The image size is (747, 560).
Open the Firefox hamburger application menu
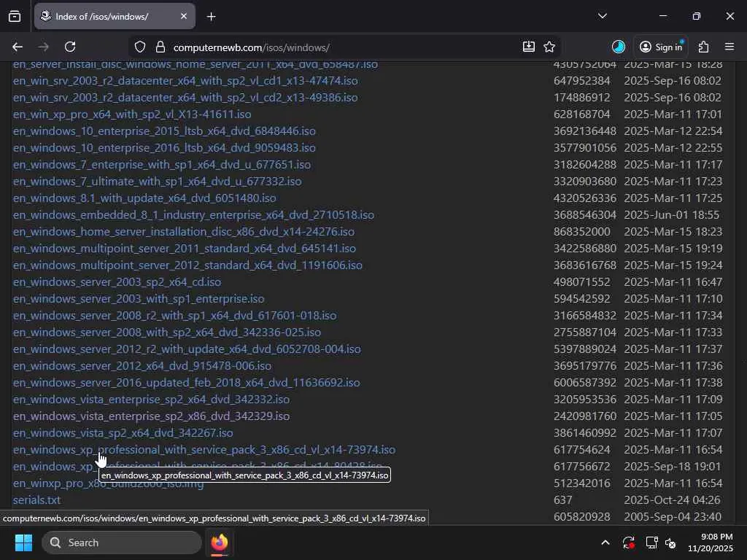coord(729,47)
